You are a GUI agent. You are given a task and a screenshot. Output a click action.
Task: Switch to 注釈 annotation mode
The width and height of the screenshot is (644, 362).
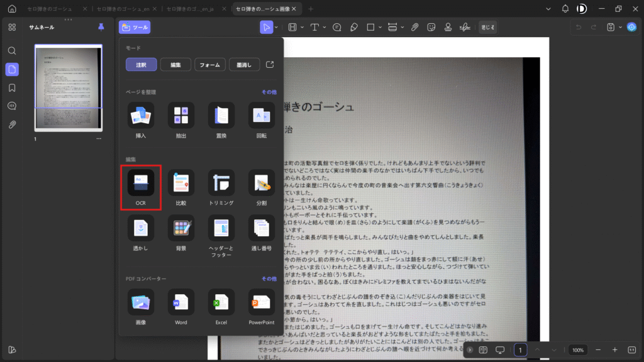pos(141,65)
